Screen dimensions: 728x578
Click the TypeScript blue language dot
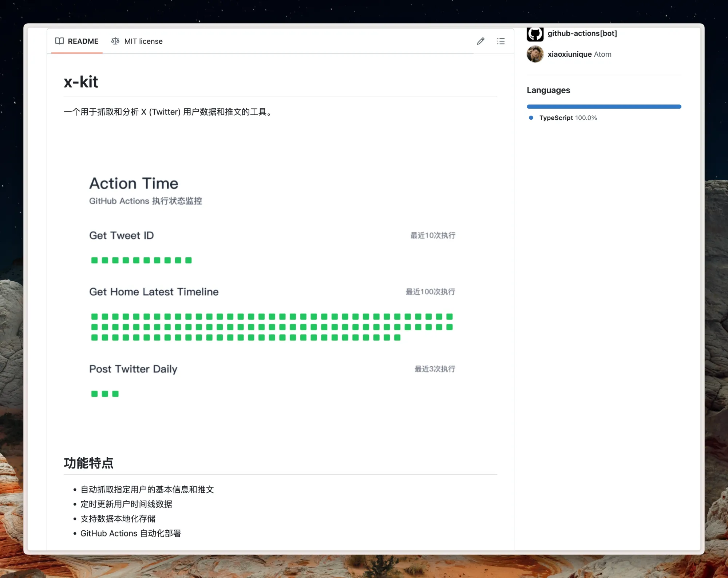click(x=531, y=117)
